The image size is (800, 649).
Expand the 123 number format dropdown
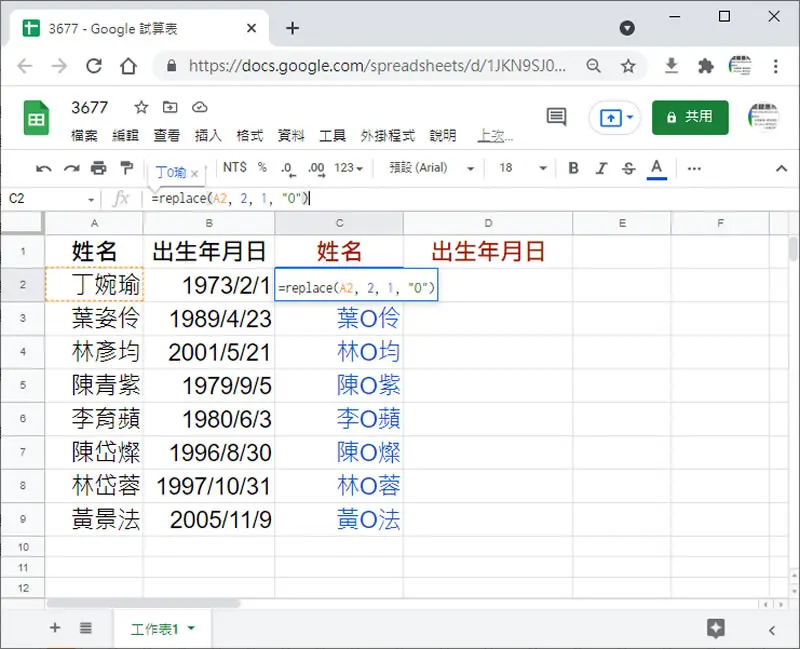[x=348, y=168]
